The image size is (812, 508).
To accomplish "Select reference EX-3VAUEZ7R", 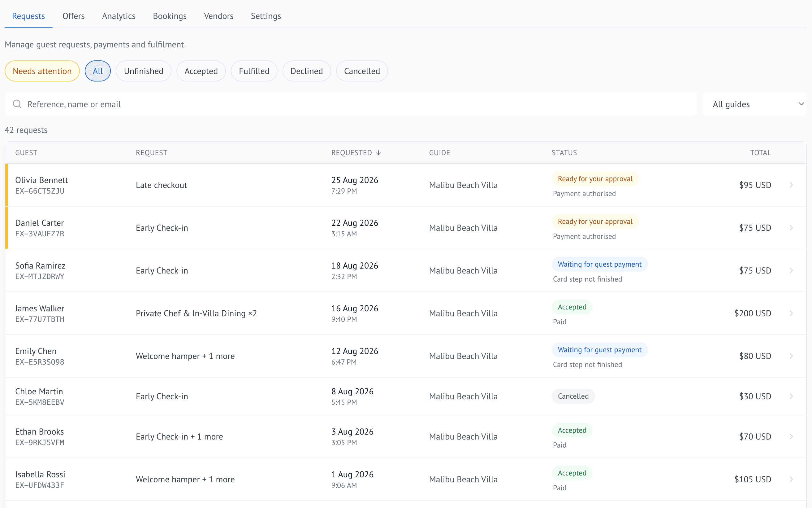I will pos(40,234).
